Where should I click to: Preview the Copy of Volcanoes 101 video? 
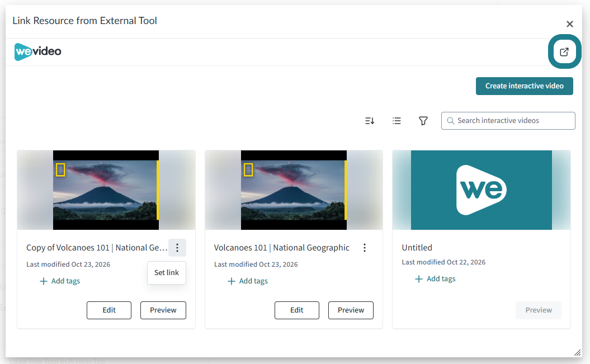[x=163, y=310]
